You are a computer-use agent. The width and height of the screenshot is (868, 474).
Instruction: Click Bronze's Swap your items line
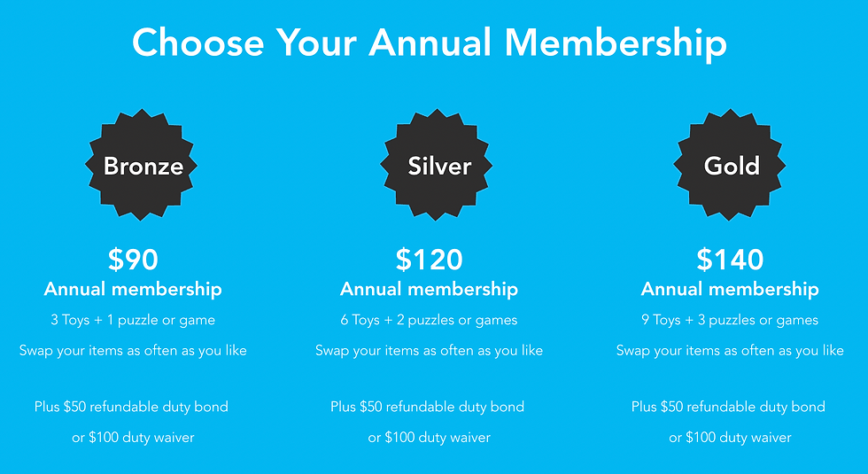click(133, 351)
